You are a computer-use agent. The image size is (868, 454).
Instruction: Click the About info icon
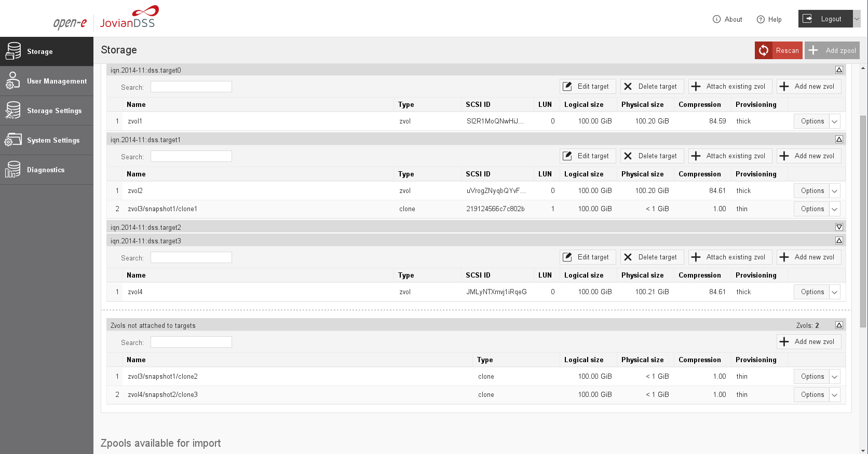[x=717, y=19]
